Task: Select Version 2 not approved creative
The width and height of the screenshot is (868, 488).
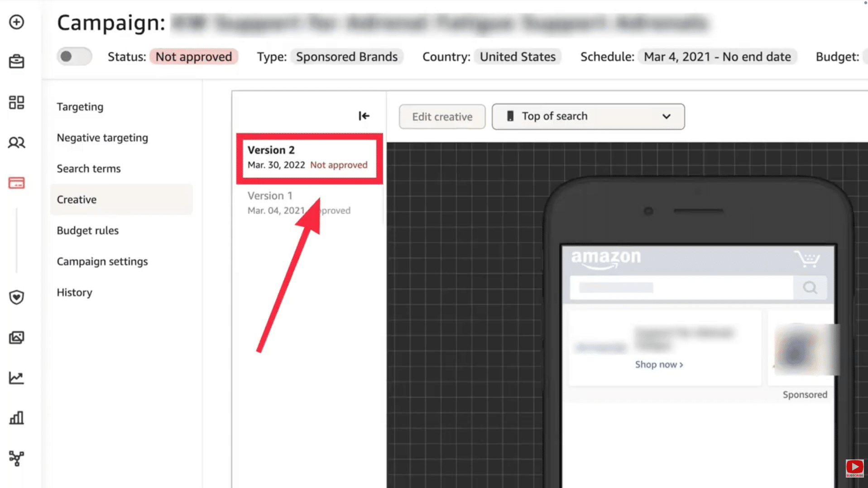Action: [x=309, y=158]
